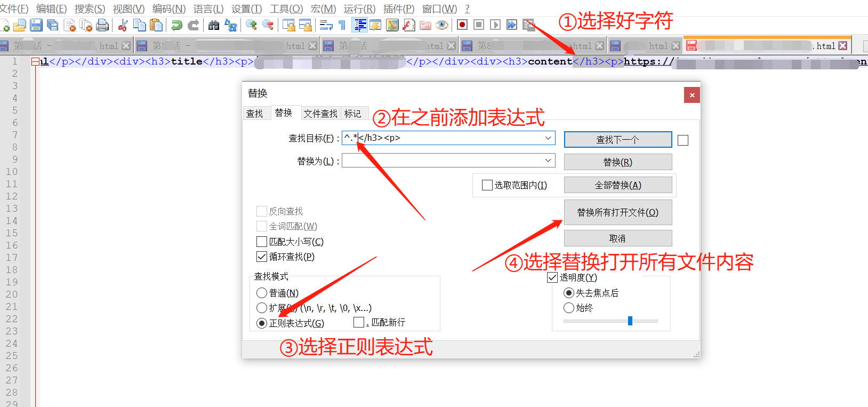
Task: Expand the 替换为 dropdown list
Action: (x=548, y=161)
